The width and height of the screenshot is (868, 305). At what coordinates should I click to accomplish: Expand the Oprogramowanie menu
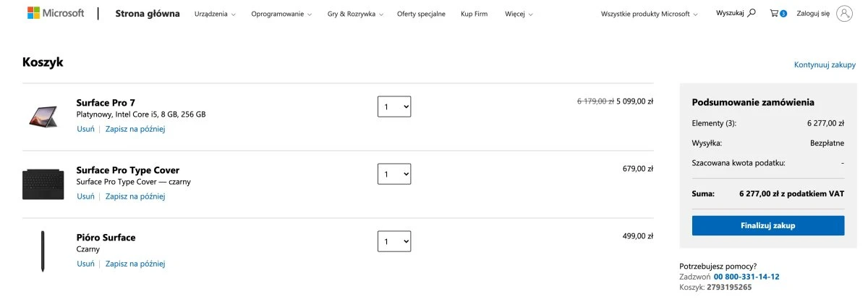pyautogui.click(x=281, y=14)
